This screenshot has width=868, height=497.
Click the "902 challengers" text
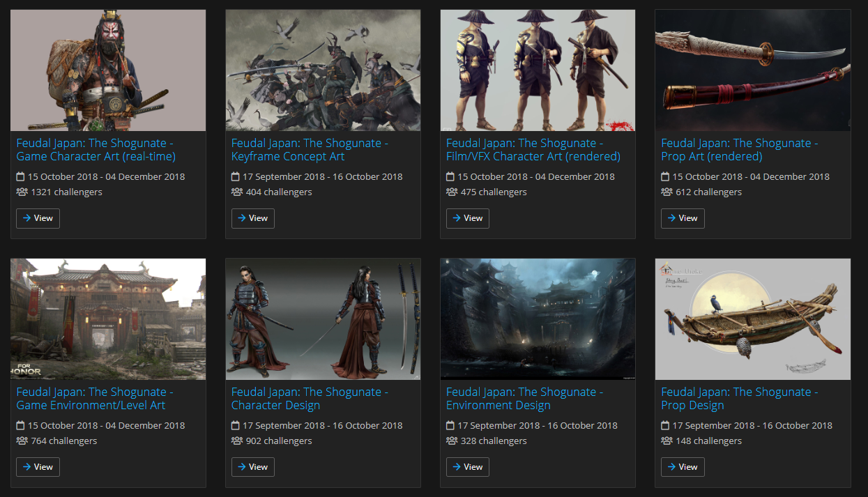pos(279,441)
